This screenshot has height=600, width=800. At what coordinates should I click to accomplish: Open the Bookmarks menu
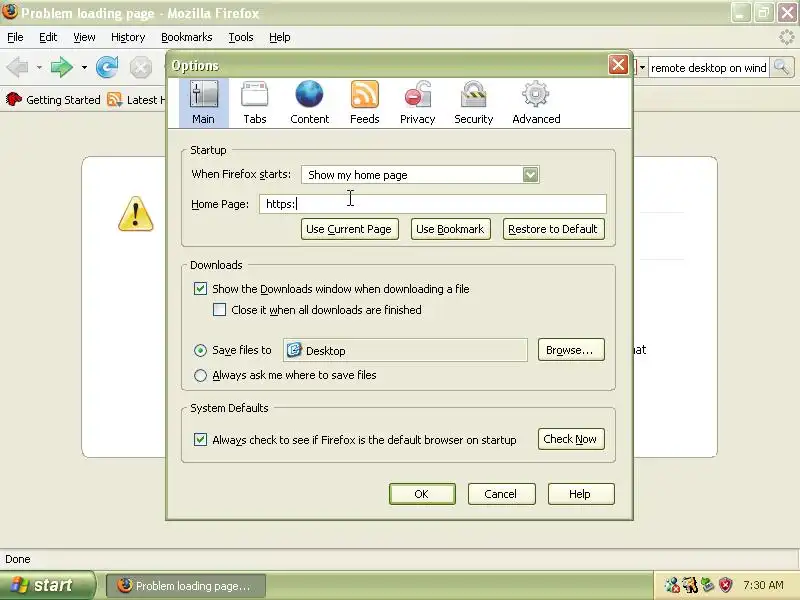pos(187,37)
